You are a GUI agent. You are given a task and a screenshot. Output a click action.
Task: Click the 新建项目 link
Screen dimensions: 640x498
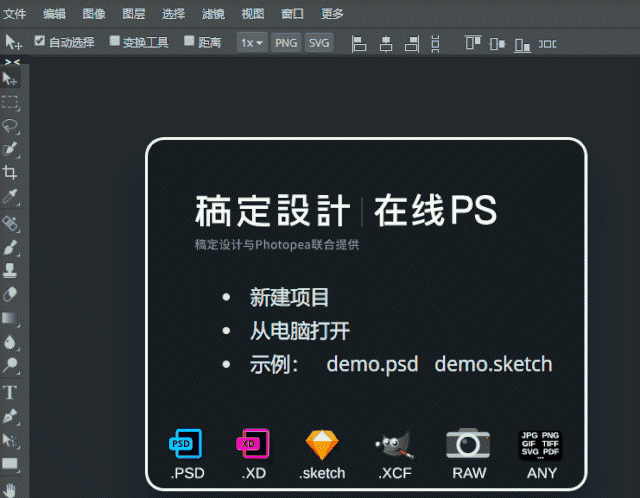(289, 297)
